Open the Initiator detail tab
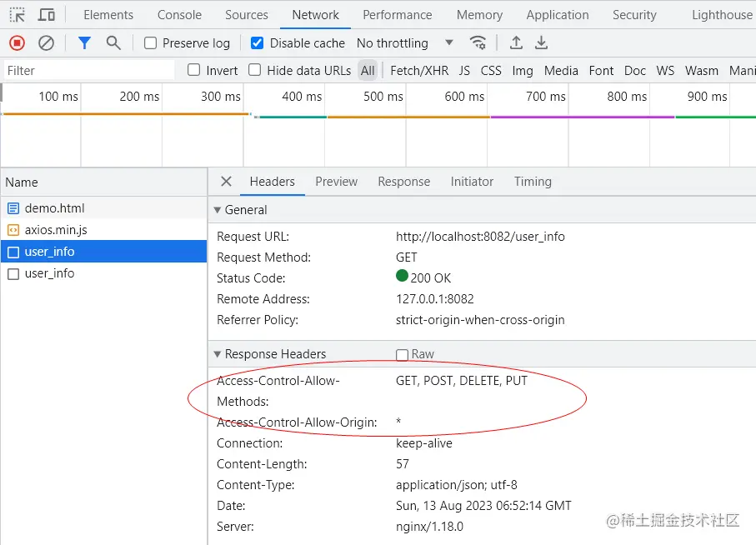The width and height of the screenshot is (756, 545). [x=472, y=182]
